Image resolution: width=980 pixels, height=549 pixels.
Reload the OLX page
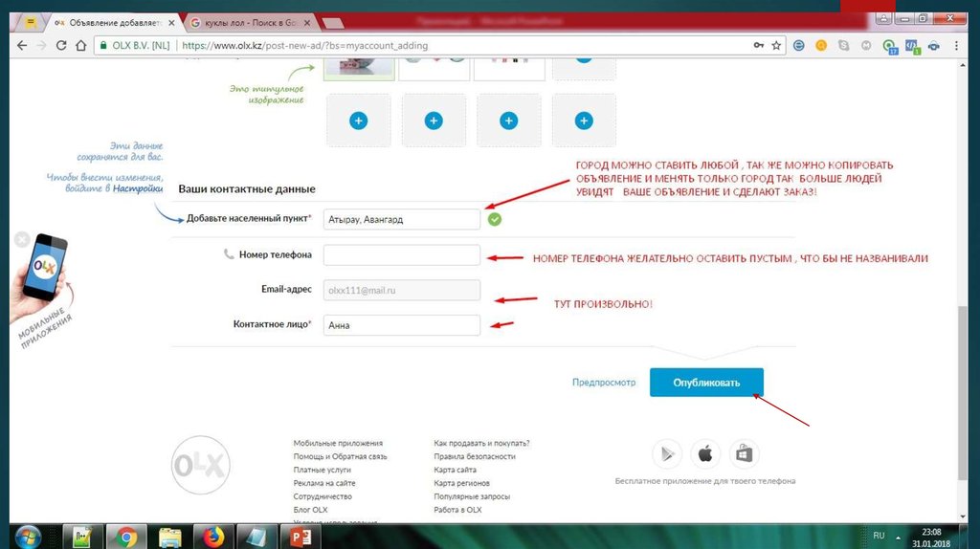point(61,46)
